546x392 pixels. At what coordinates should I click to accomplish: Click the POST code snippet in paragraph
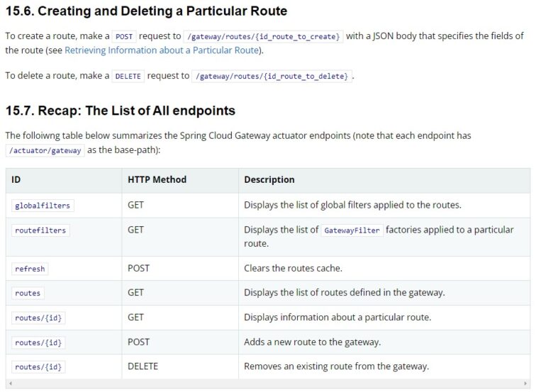[x=124, y=37]
